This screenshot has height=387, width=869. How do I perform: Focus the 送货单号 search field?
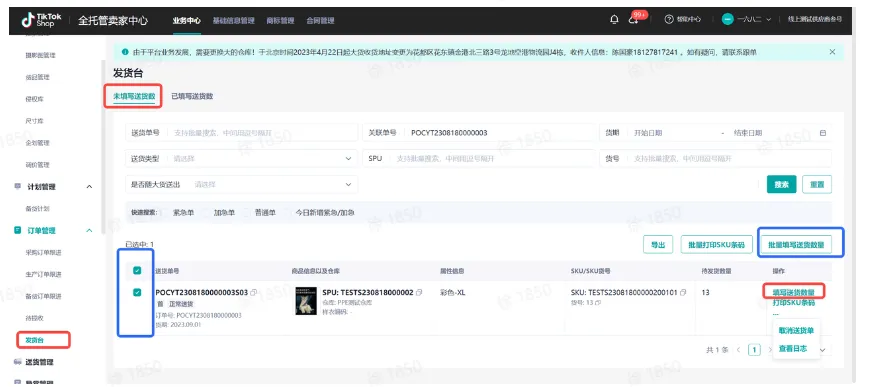242,133
